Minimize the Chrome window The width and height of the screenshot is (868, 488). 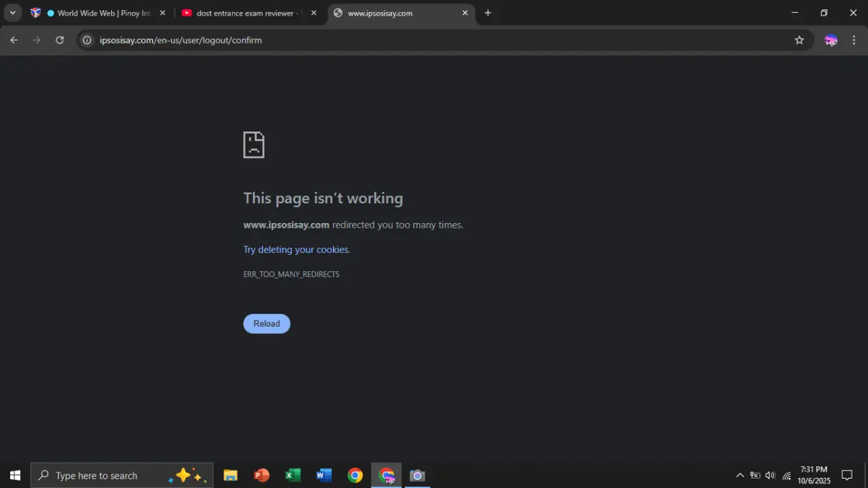point(795,13)
